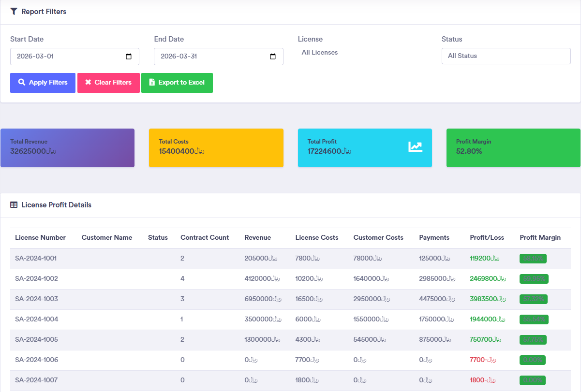Select license SA-2024-1006

pos(36,360)
